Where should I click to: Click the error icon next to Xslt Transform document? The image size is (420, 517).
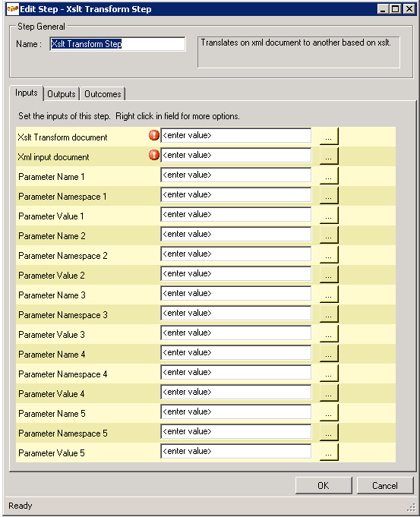click(154, 135)
